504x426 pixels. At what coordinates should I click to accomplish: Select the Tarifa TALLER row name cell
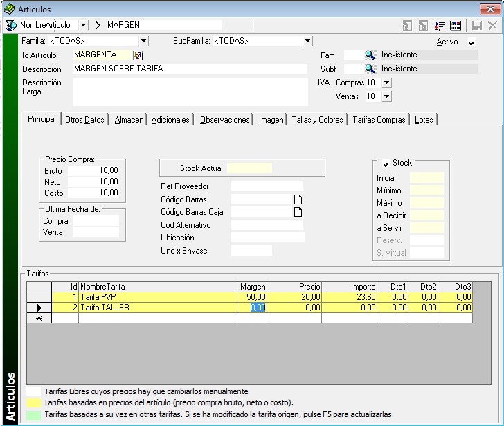158,308
